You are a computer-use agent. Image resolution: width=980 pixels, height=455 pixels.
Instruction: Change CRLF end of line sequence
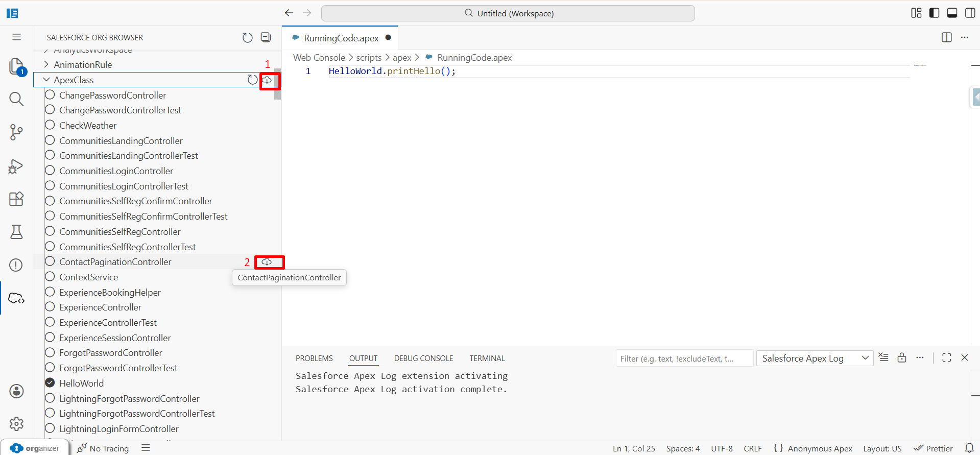(753, 448)
